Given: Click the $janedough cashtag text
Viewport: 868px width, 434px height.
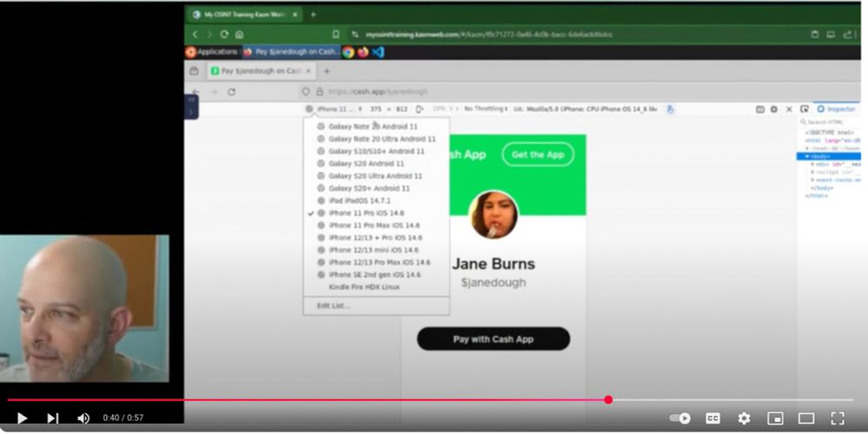Looking at the screenshot, I should [x=493, y=282].
